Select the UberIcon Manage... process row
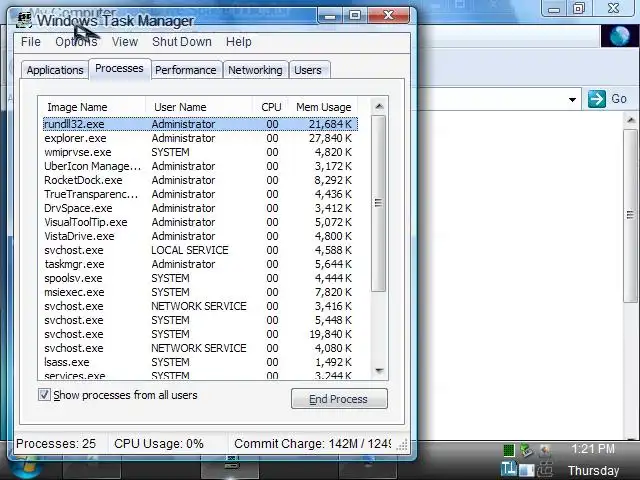This screenshot has width=640, height=480. [200, 166]
